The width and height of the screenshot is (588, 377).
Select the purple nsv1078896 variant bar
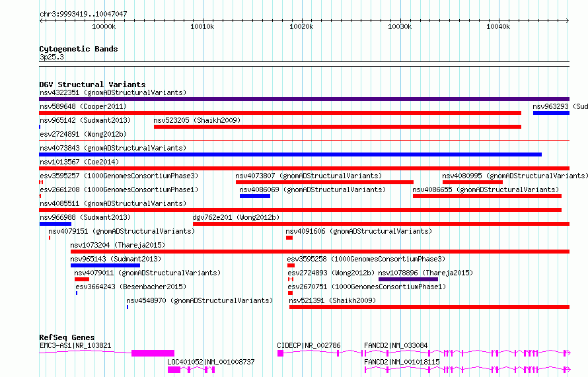coord(408,279)
